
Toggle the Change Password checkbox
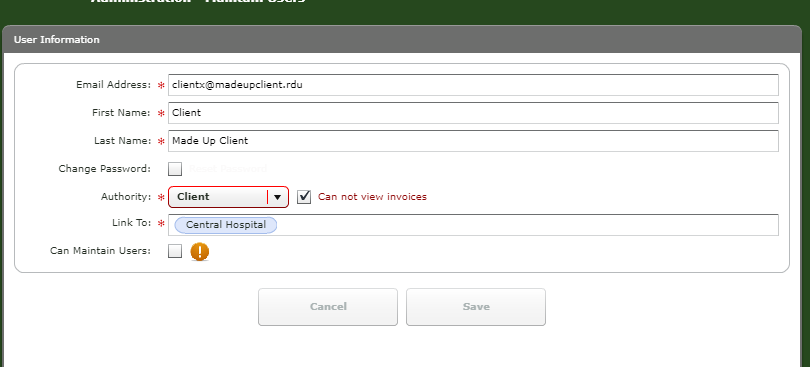point(175,169)
